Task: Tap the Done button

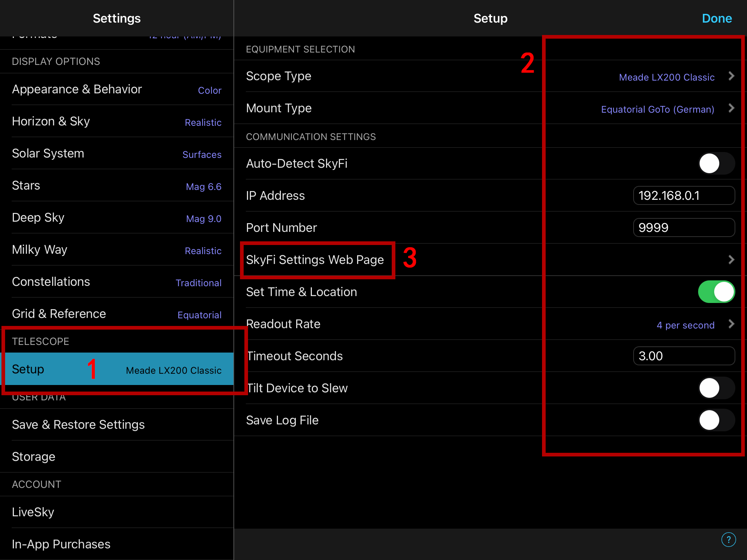Action: coord(716,18)
